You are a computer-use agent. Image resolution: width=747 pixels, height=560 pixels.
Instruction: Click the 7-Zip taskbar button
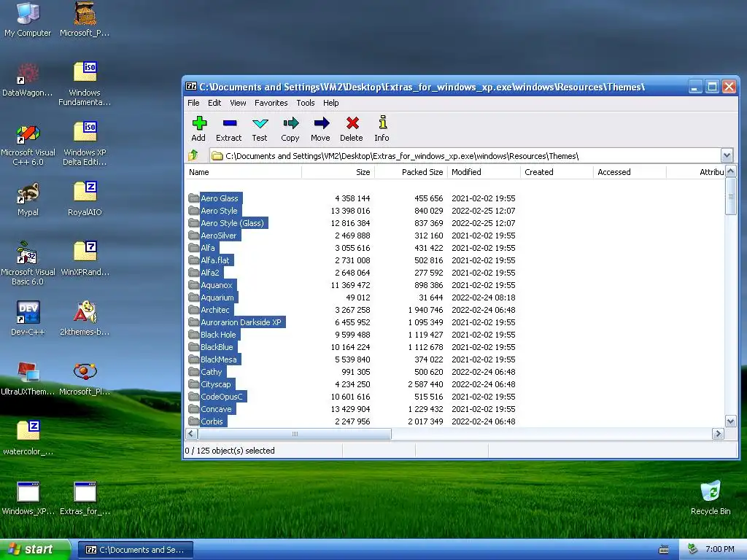click(135, 550)
